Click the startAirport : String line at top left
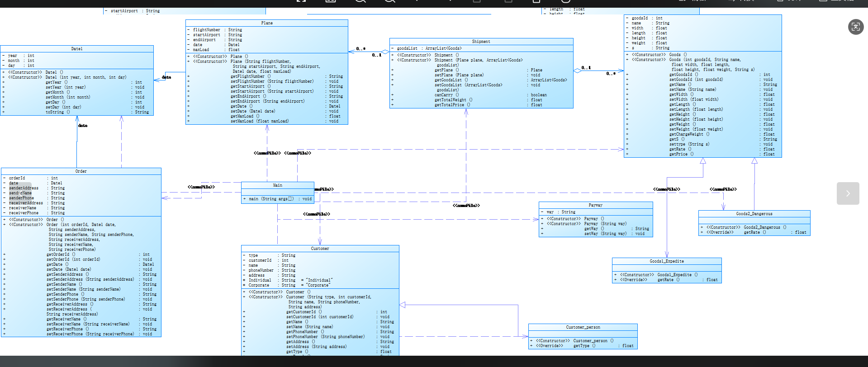This screenshot has width=868, height=367. (x=135, y=11)
